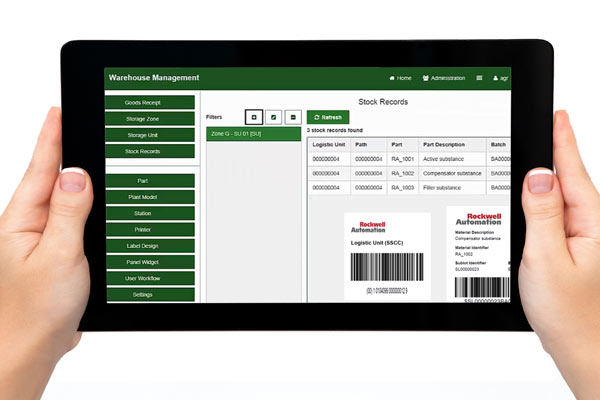Open Printer from sidebar
This screenshot has height=400, width=600.
150,230
